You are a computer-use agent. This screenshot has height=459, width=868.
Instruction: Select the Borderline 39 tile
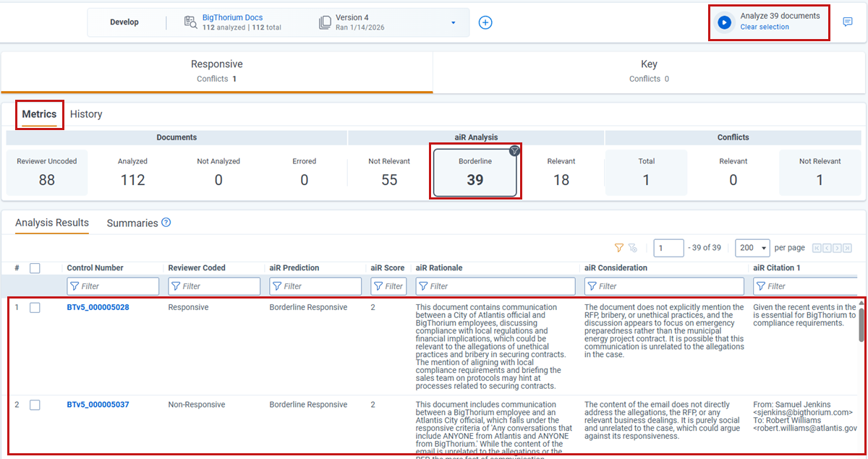point(475,173)
